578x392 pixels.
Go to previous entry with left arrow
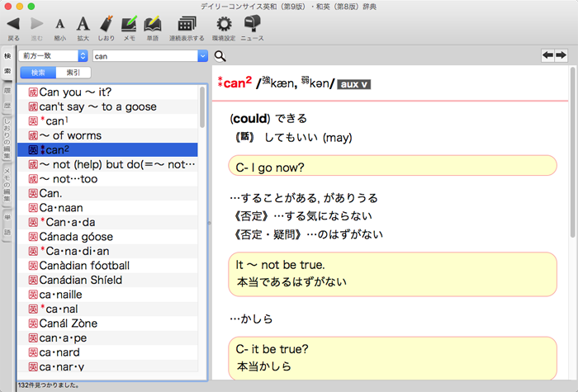[547, 55]
